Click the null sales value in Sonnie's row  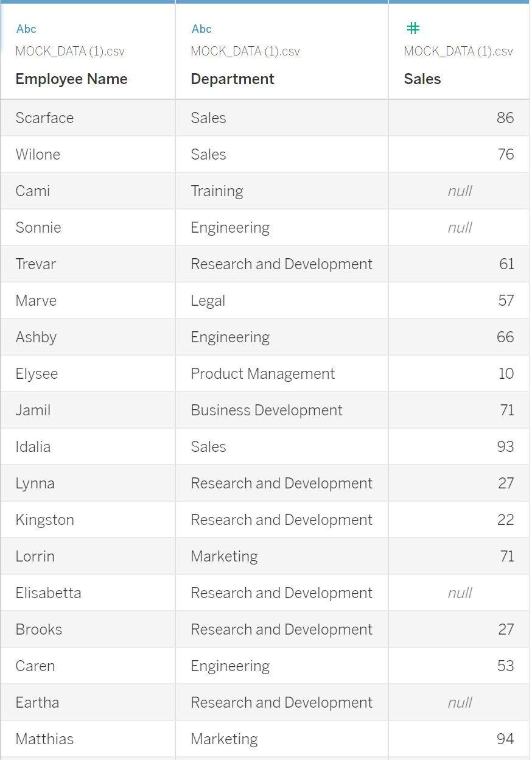[x=460, y=227]
